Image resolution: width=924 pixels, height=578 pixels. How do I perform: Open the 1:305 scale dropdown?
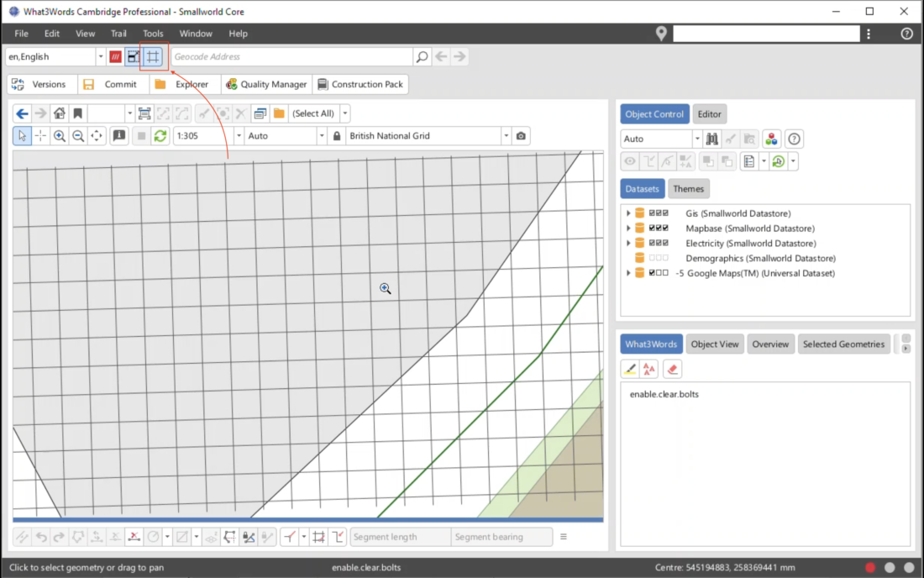click(239, 136)
